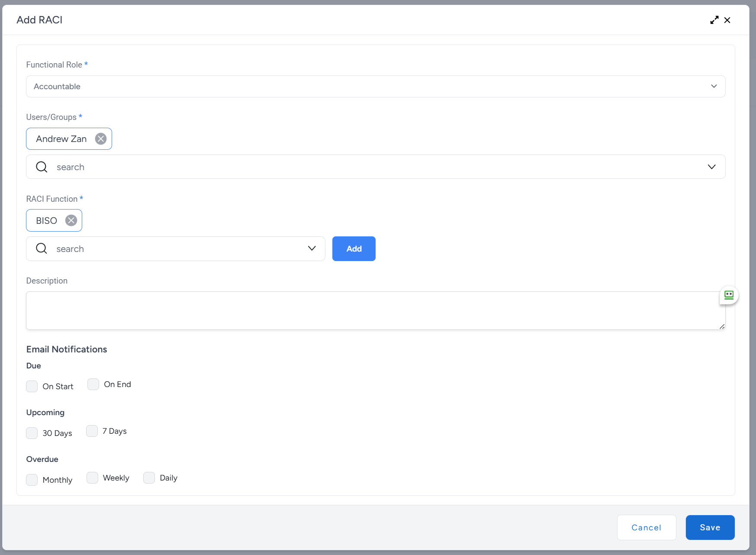Viewport: 756px width, 555px height.
Task: Expand the Users/Groups search dropdown chevron
Action: click(711, 167)
